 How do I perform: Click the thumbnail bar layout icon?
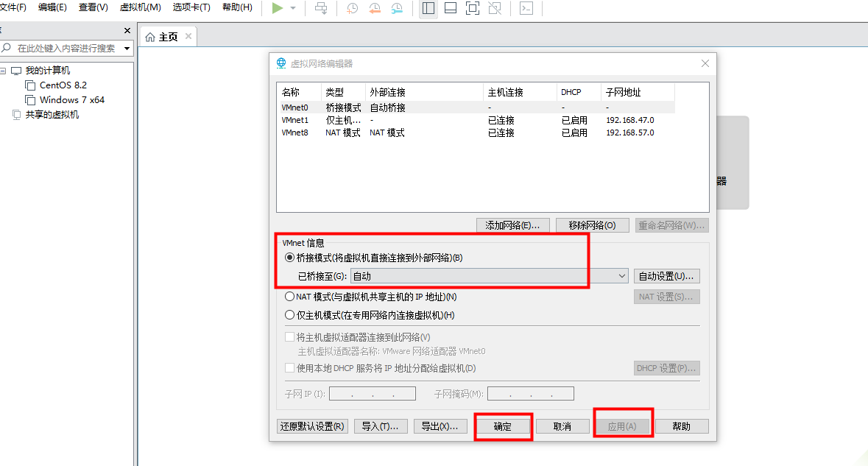pos(451,8)
